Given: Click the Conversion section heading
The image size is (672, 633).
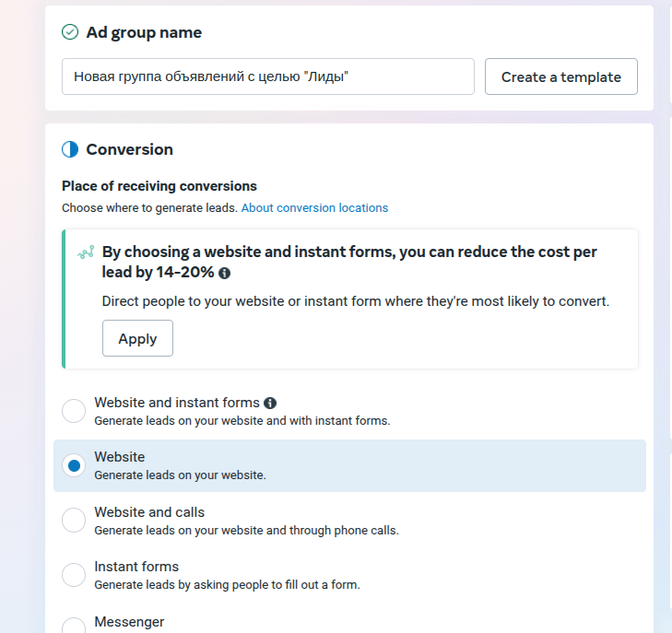Looking at the screenshot, I should (x=129, y=149).
